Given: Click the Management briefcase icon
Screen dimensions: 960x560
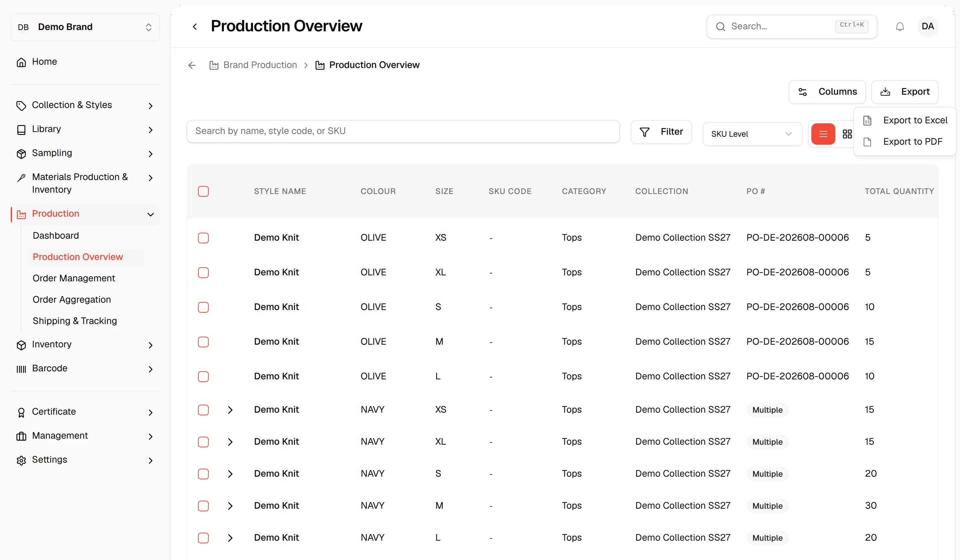Looking at the screenshot, I should click(21, 436).
